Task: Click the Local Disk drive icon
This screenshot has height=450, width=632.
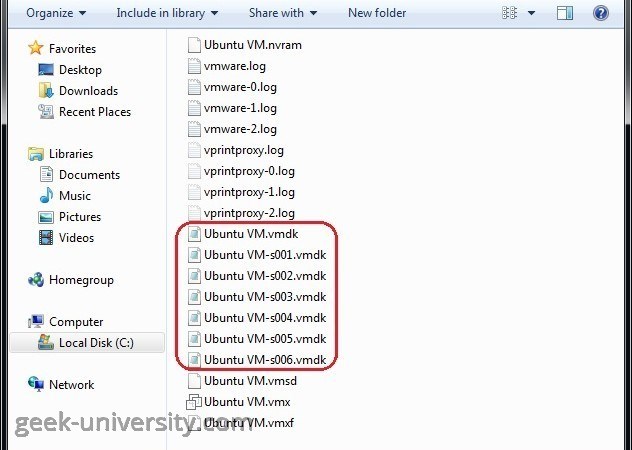Action: (46, 342)
